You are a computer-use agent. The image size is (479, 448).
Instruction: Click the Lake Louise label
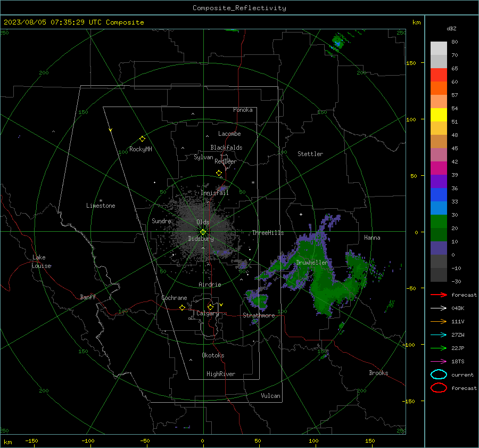coord(42,262)
